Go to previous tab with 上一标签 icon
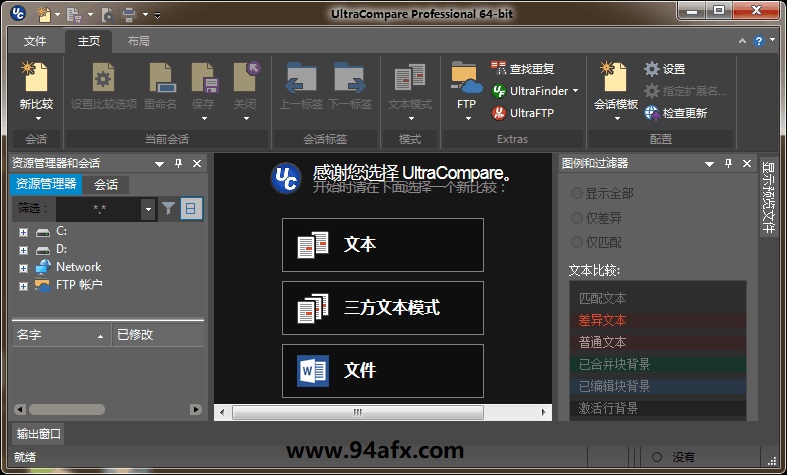 301,77
